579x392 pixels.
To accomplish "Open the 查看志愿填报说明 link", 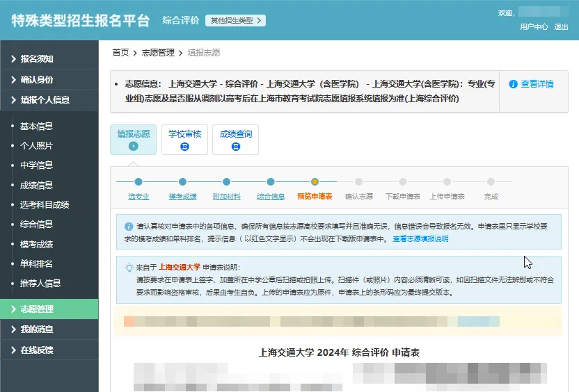I will pos(420,238).
